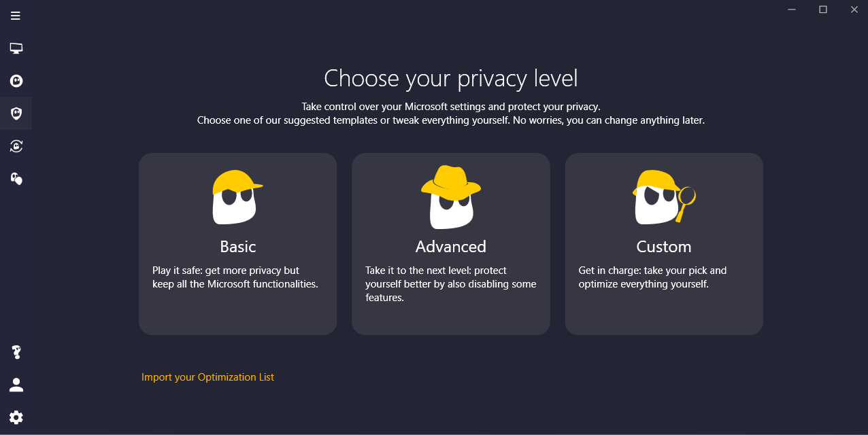868x435 pixels.
Task: Click the 'Play it safe' Basic description
Action: 235,277
